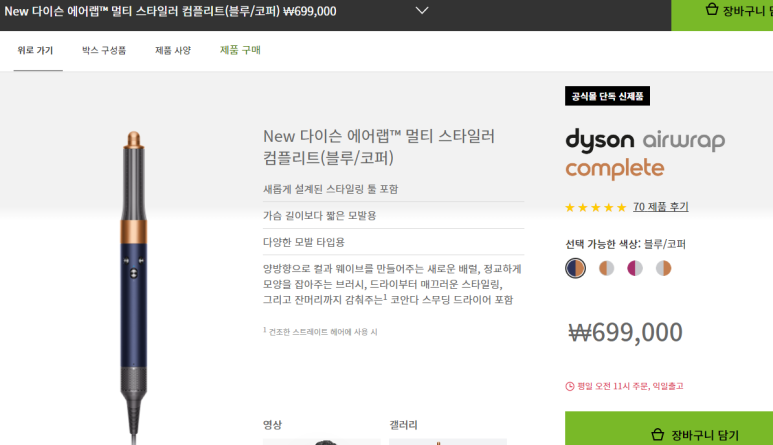Click the green 장바구니 담기 add-to-cart button

(x=669, y=428)
